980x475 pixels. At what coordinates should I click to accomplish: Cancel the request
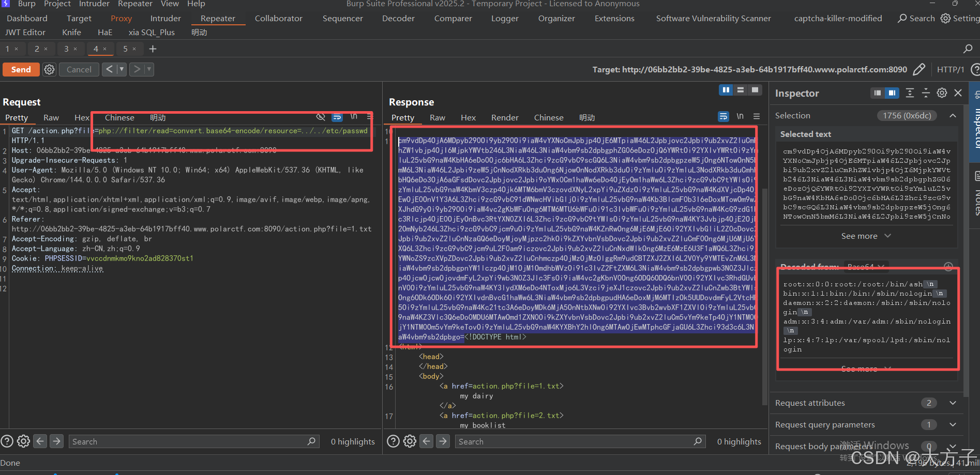[x=79, y=69]
